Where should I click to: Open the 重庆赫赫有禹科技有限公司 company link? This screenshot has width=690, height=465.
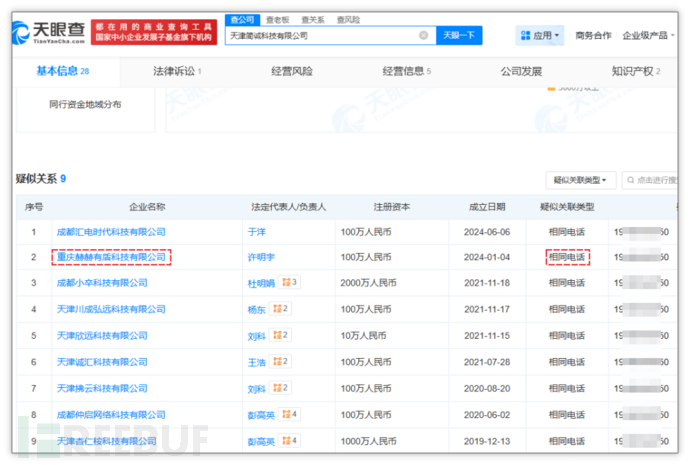click(109, 257)
